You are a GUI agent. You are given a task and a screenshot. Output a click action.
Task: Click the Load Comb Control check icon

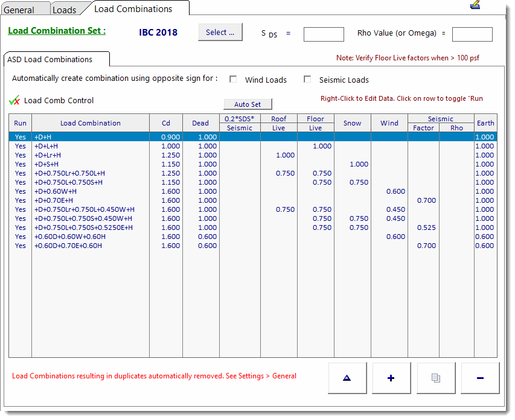[15, 100]
